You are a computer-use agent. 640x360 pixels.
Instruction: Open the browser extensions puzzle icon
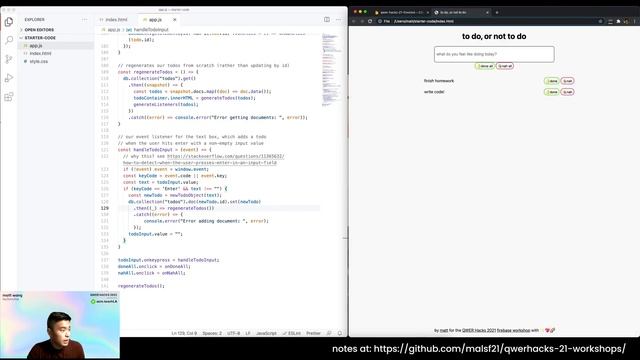coord(618,21)
